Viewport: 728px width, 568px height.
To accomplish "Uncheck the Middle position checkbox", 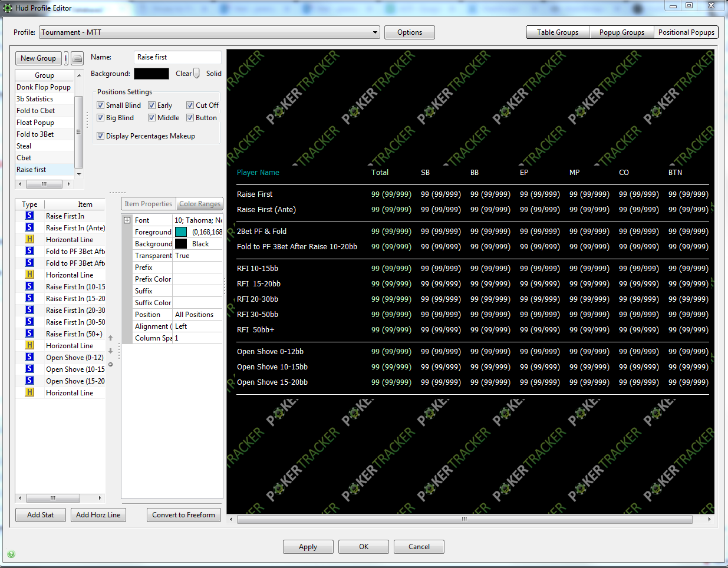I will click(151, 118).
